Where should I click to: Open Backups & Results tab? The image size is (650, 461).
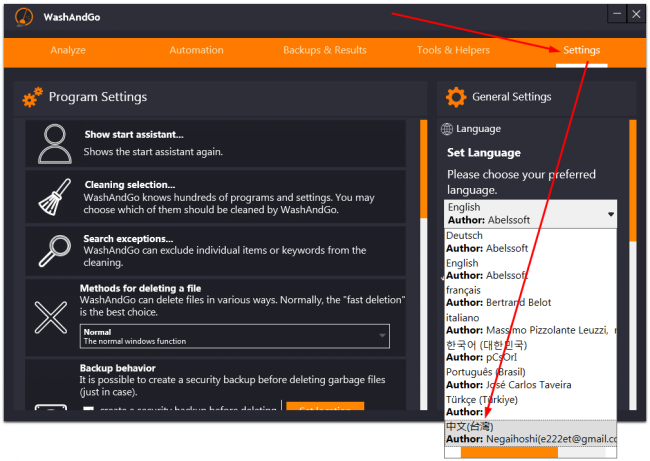point(325,50)
